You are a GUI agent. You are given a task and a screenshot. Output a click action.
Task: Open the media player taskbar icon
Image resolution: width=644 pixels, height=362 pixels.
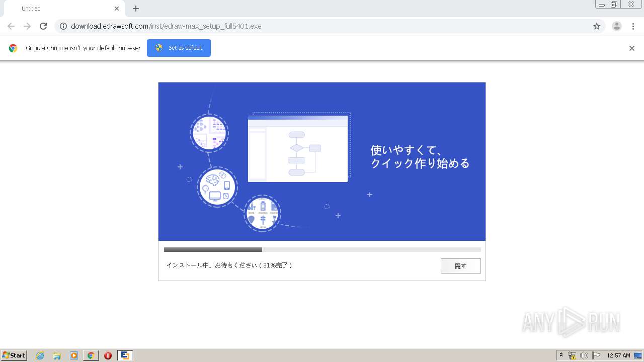(x=74, y=355)
